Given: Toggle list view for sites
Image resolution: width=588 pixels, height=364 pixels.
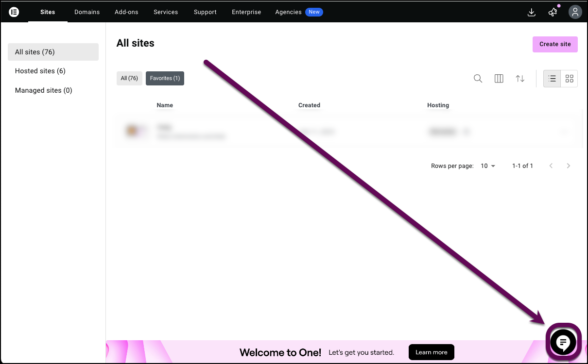Looking at the screenshot, I should [552, 78].
